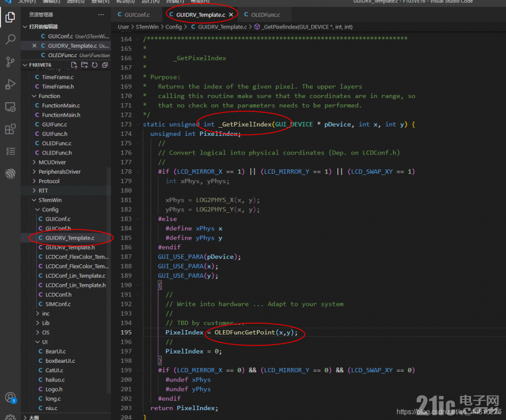Image resolution: width=506 pixels, height=420 pixels.
Task: Collapse the Config folder
Action: pyautogui.click(x=38, y=209)
